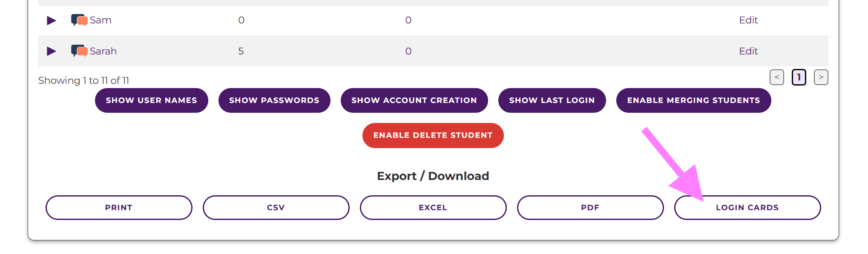The width and height of the screenshot is (868, 254).
Task: Enable merging students
Action: click(693, 100)
